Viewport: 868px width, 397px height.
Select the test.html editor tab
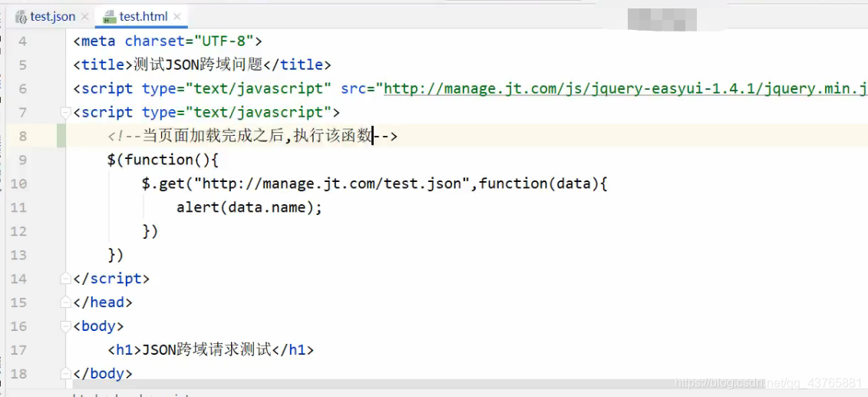point(143,17)
